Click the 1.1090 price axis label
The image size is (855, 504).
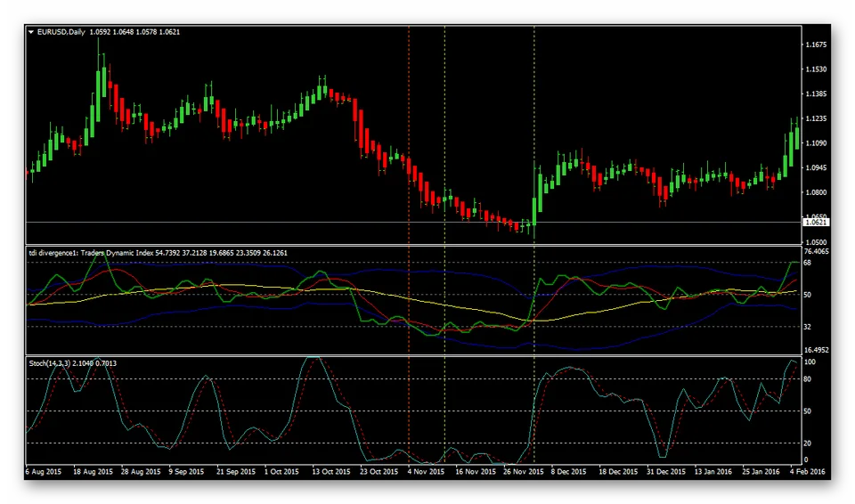817,142
